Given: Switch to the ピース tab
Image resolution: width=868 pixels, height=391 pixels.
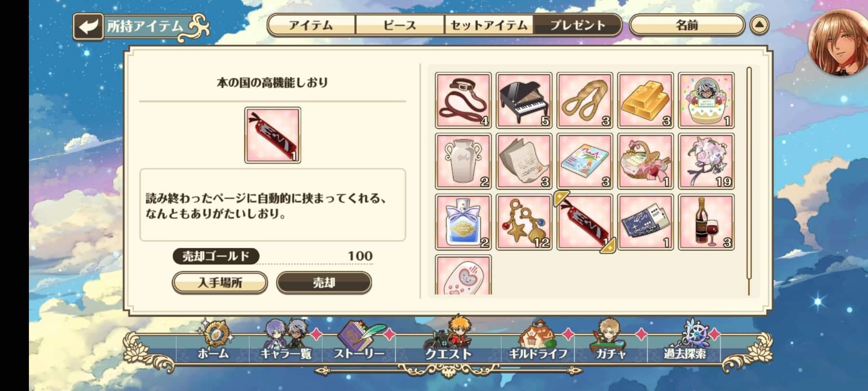Looking at the screenshot, I should click(x=400, y=25).
